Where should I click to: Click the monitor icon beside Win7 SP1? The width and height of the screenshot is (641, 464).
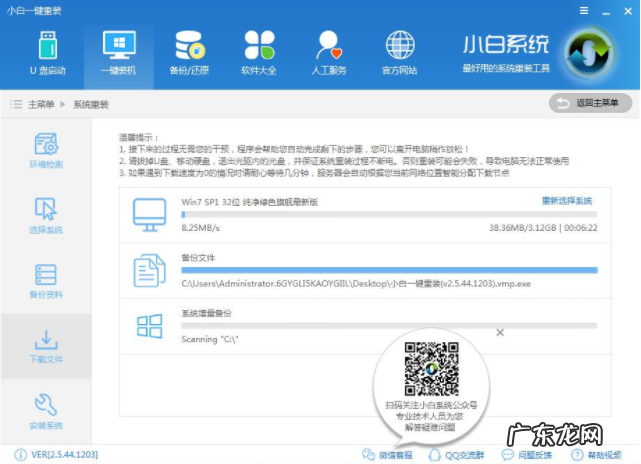[150, 215]
